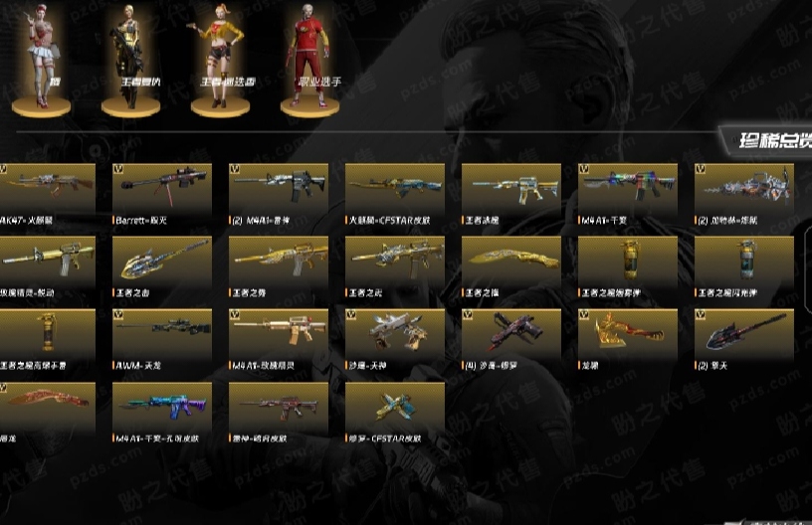
Task: Select the red tracksuit pro player character
Action: 310,60
